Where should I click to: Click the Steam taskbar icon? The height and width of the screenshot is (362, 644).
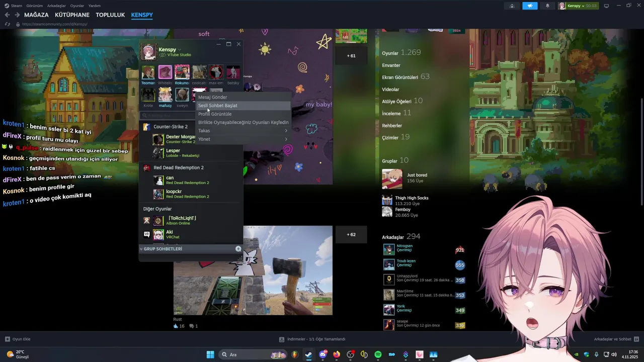click(x=308, y=354)
